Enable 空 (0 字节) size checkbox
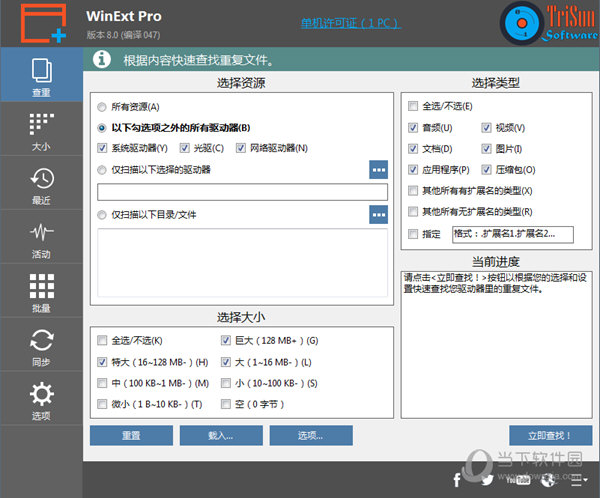Viewport: 600px width, 498px height. pyautogui.click(x=226, y=404)
